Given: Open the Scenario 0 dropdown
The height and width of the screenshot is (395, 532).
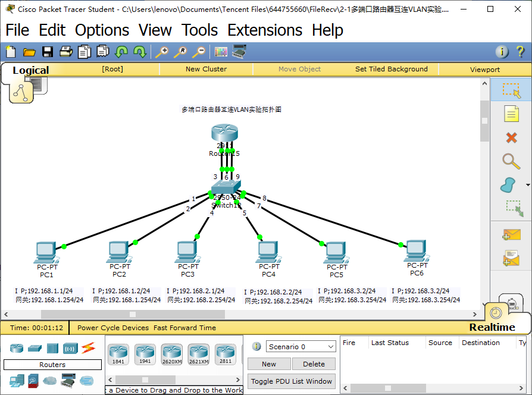Looking at the screenshot, I should 301,346.
